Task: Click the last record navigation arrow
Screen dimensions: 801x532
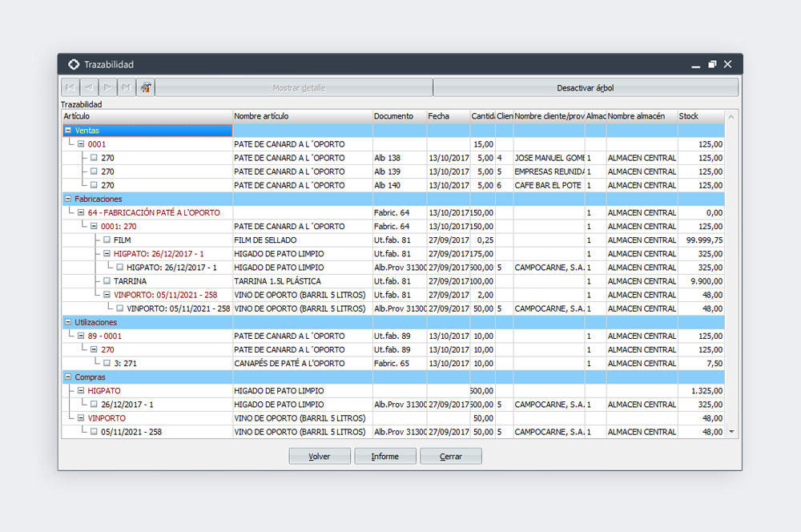Action: point(127,87)
